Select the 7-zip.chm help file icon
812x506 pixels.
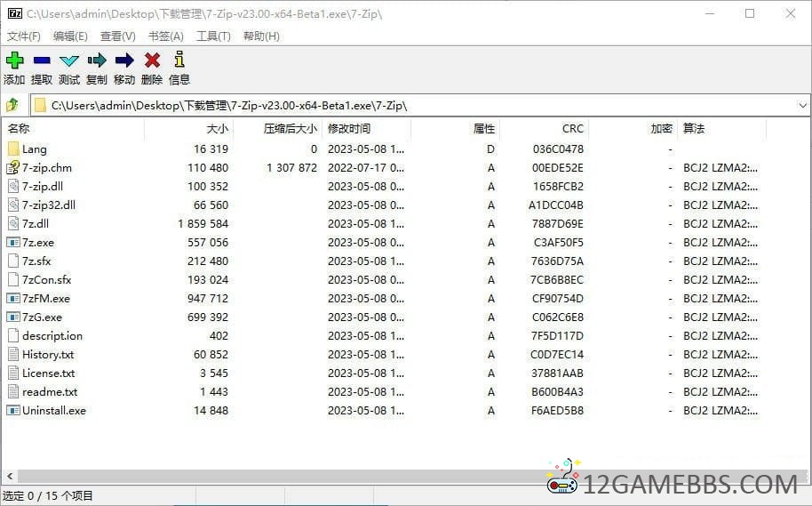(x=13, y=167)
